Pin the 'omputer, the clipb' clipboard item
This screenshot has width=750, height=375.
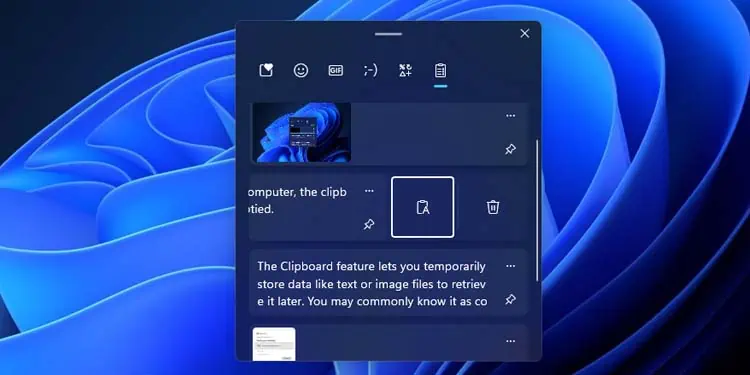pos(369,224)
